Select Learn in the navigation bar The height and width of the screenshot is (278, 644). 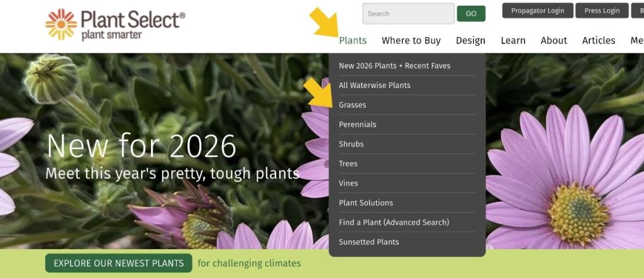pos(513,40)
